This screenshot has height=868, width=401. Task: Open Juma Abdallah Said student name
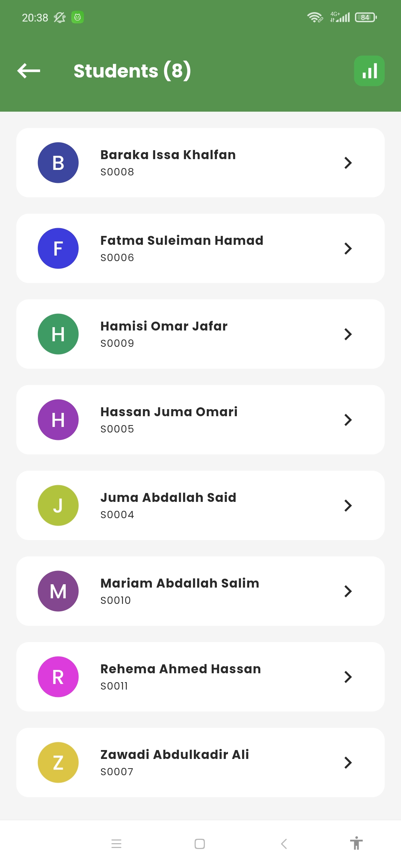[168, 497]
